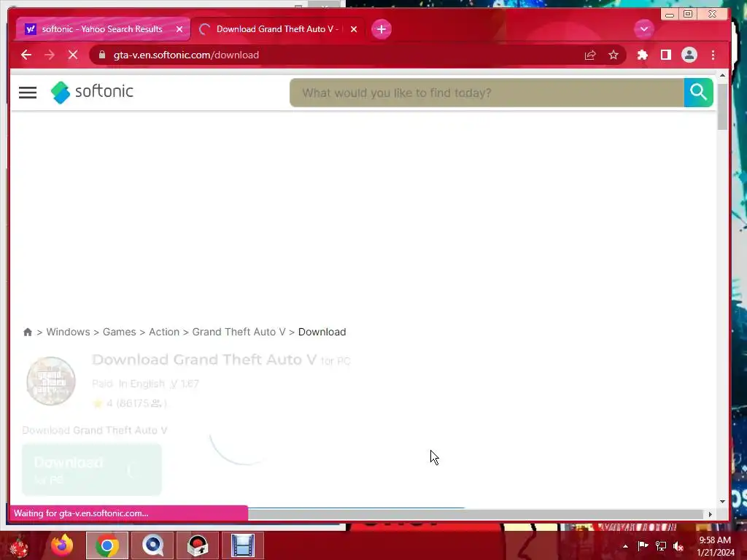This screenshot has width=747, height=560.
Task: Show hidden system tray icons
Action: pyautogui.click(x=625, y=546)
